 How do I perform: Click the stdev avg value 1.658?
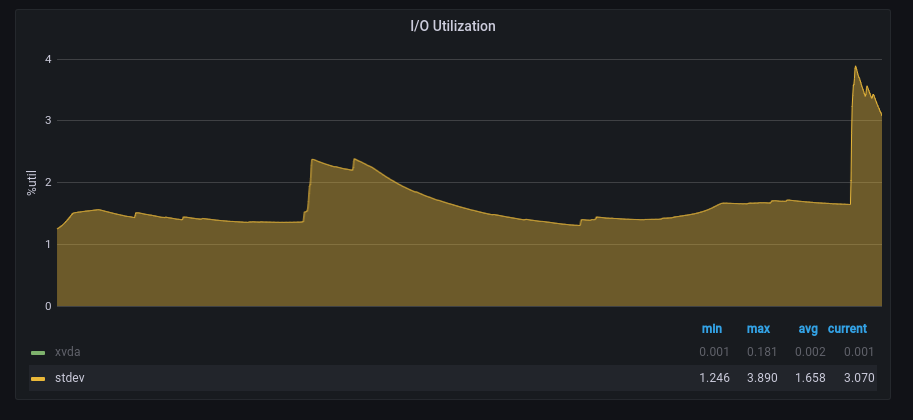coord(810,378)
